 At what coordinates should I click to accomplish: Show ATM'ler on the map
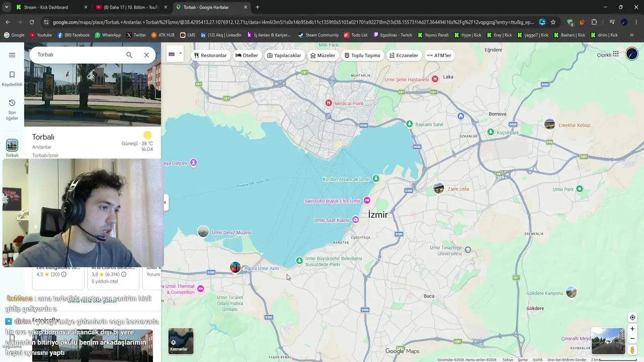tap(439, 55)
